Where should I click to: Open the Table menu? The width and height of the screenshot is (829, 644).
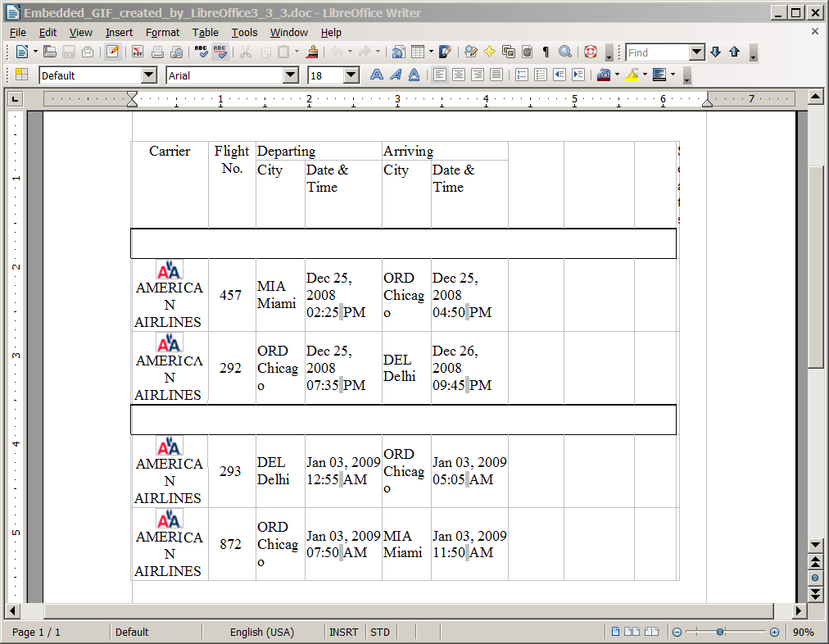point(206,33)
